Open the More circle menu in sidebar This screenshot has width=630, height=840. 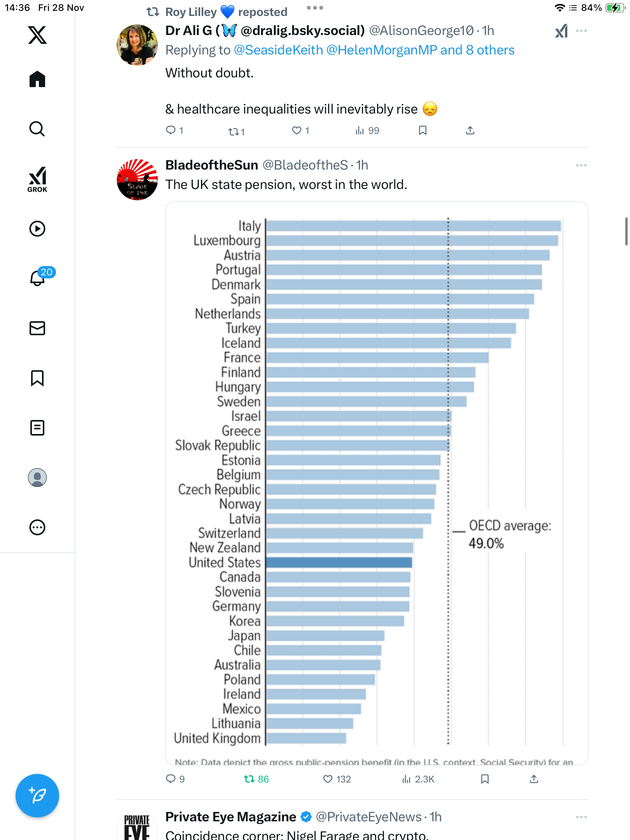click(x=37, y=527)
